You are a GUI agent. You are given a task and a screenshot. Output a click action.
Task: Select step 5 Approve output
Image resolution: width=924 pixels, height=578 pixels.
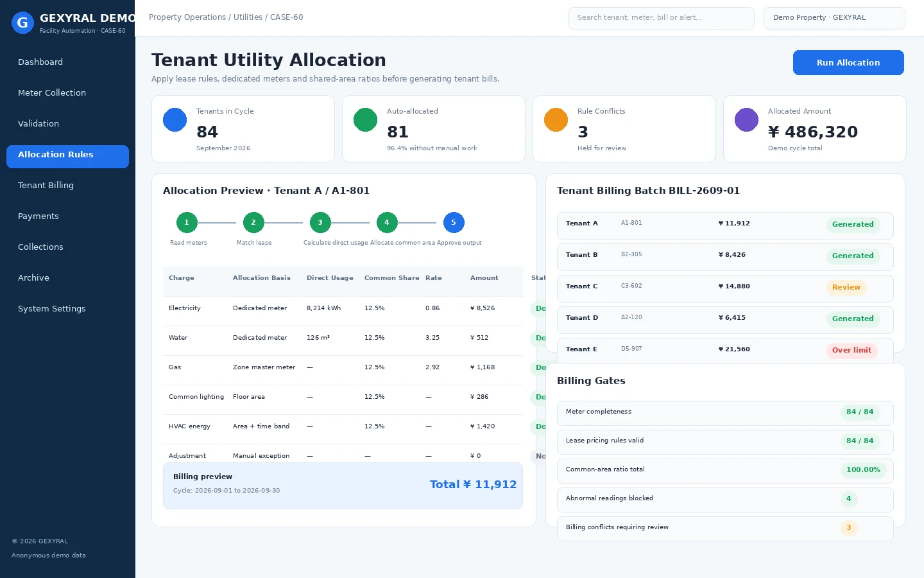click(x=454, y=222)
